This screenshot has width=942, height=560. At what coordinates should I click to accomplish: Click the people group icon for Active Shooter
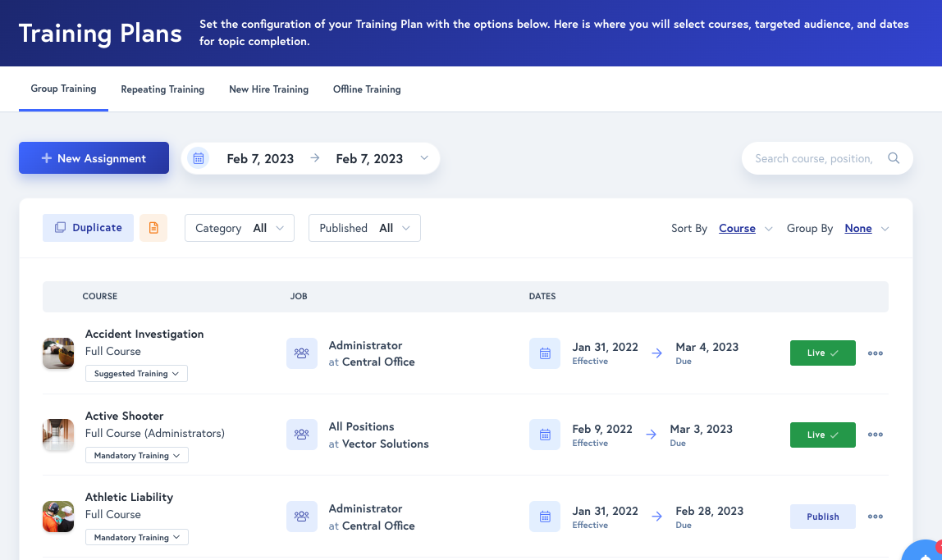point(302,435)
